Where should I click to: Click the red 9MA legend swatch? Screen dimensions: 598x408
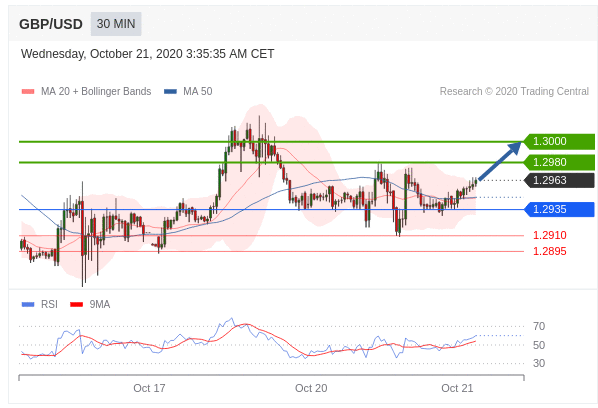[x=77, y=304]
